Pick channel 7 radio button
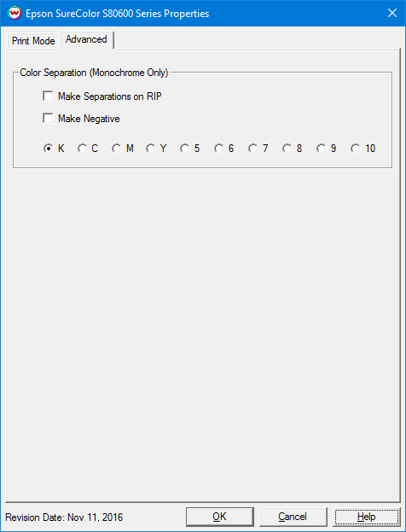 [252, 149]
